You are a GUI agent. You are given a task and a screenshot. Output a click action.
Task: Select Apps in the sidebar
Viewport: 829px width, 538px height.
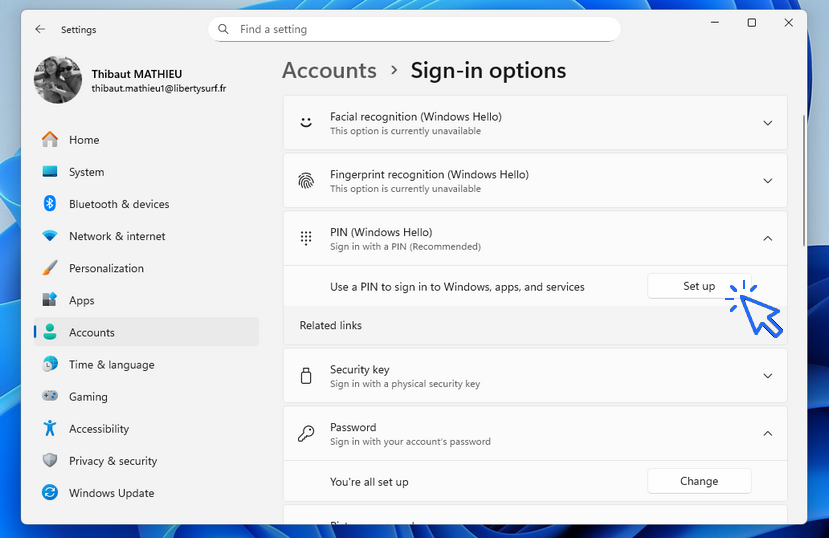pyautogui.click(x=146, y=300)
